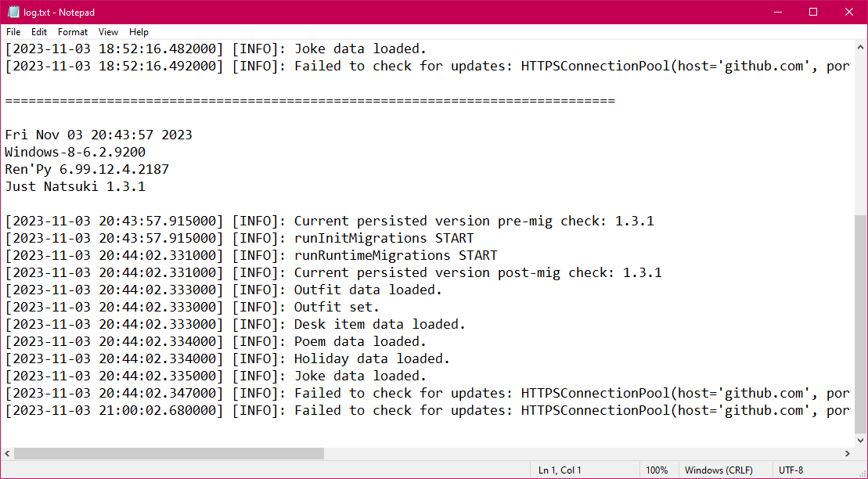Click the zoom level indicator showing 100%
868x479 pixels.
tap(658, 470)
